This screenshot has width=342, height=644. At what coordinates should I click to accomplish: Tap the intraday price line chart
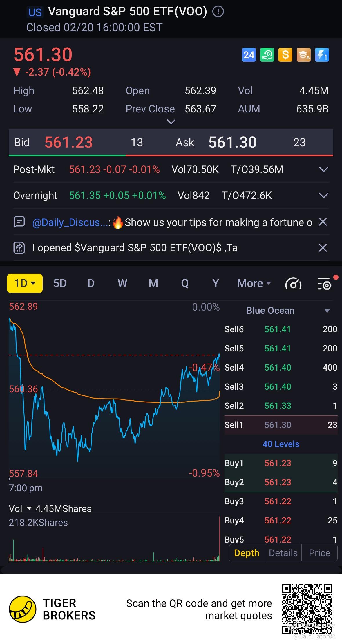(x=114, y=390)
